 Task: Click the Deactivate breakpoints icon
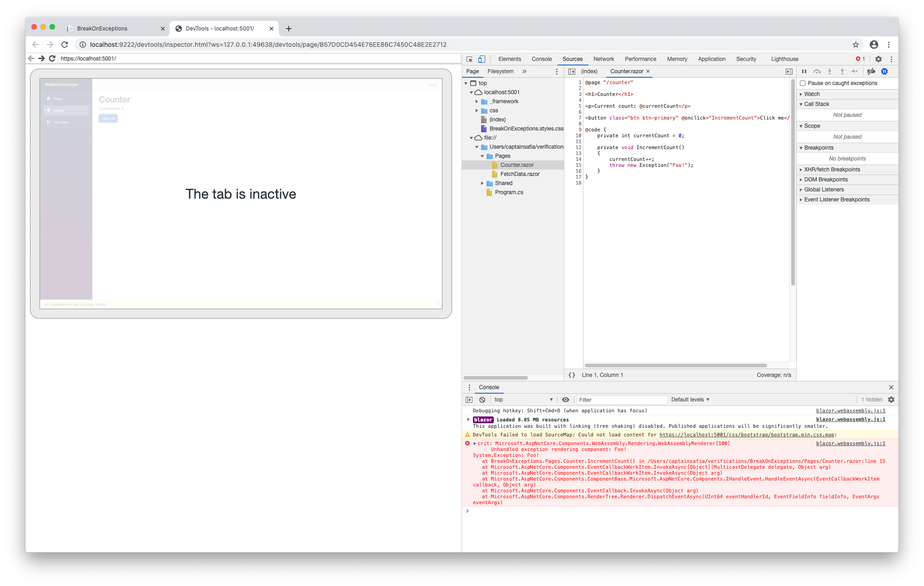871,71
